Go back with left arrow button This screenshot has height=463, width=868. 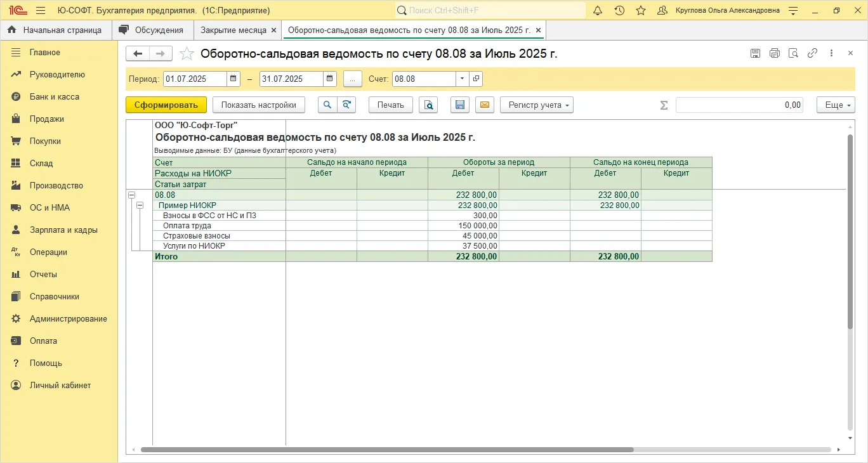point(138,54)
